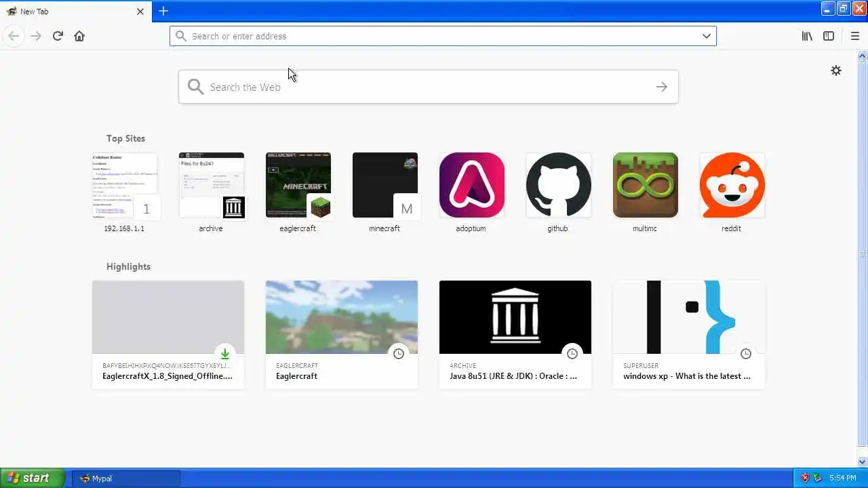Click the Back navigation arrow
Screen dimensions: 868x488
(14, 36)
